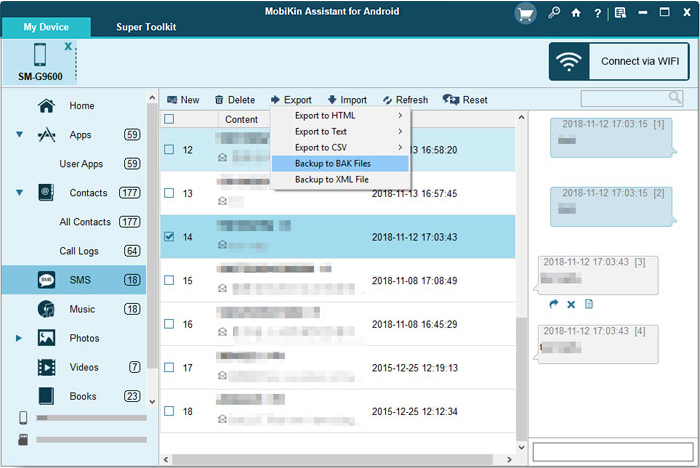Create a New message
The image size is (700, 468).
pyautogui.click(x=183, y=100)
